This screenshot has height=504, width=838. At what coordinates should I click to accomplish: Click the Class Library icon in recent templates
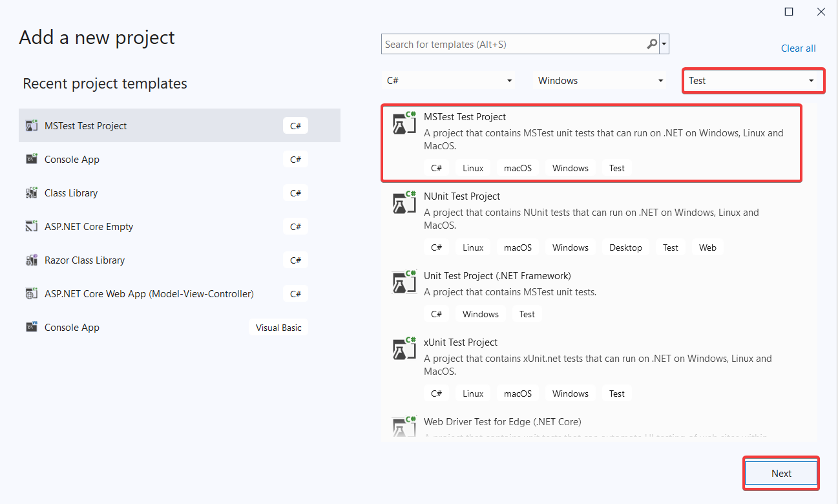(x=32, y=193)
